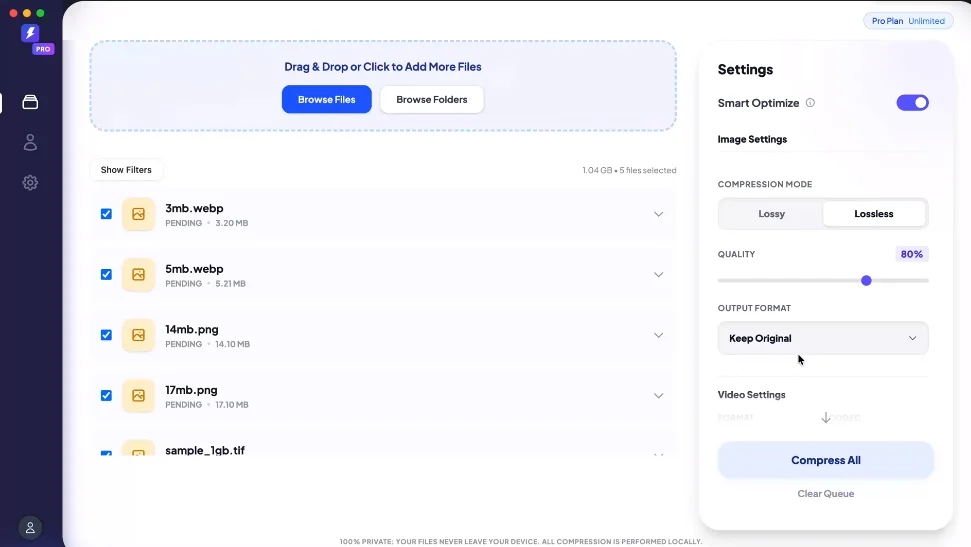
Task: Open the account person icon in sidebar
Action: click(x=30, y=142)
